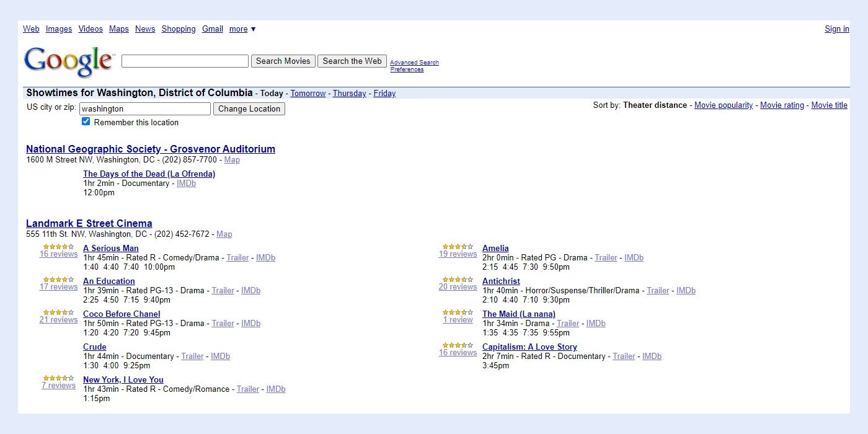Open the Shopping navigation link
Screen dimensions: 868x434
[x=179, y=29]
